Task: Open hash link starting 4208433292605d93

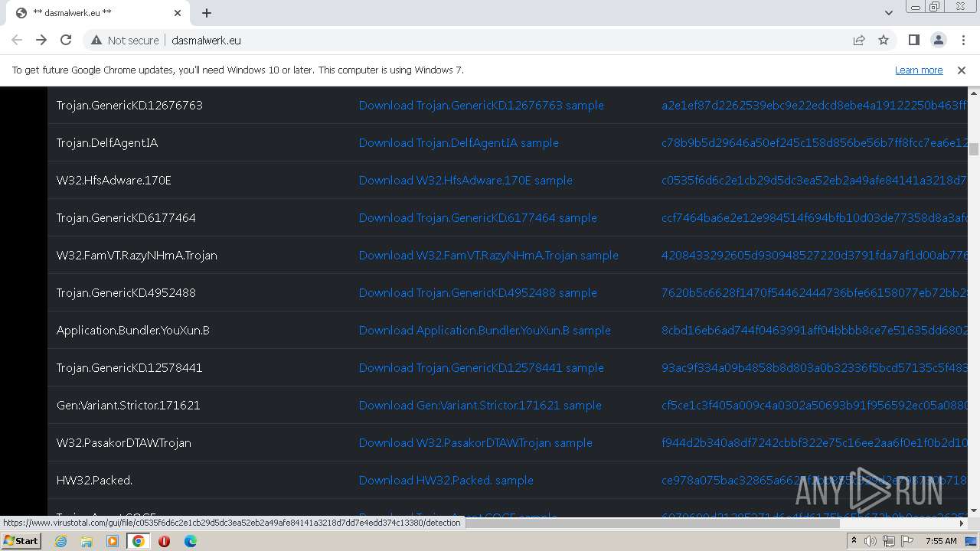Action: click(814, 255)
